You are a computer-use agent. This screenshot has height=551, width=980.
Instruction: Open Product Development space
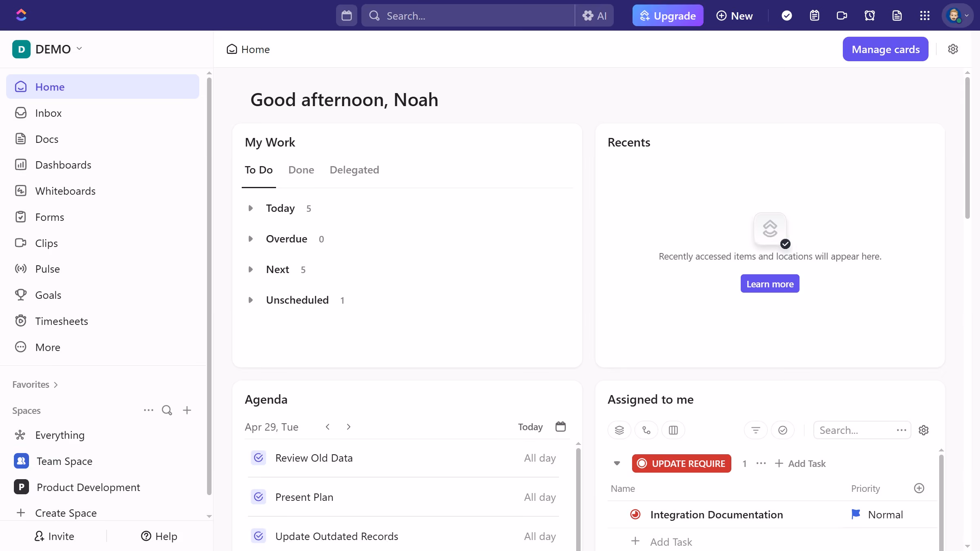pos(102,487)
